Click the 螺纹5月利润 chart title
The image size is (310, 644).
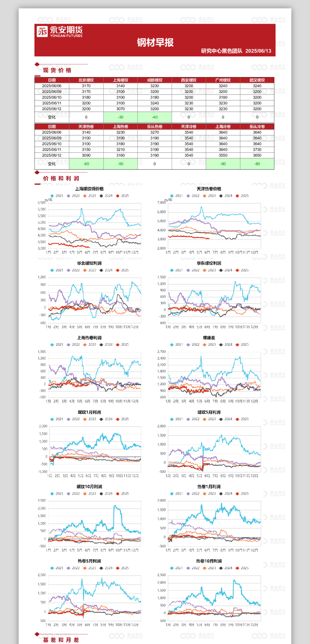209,412
